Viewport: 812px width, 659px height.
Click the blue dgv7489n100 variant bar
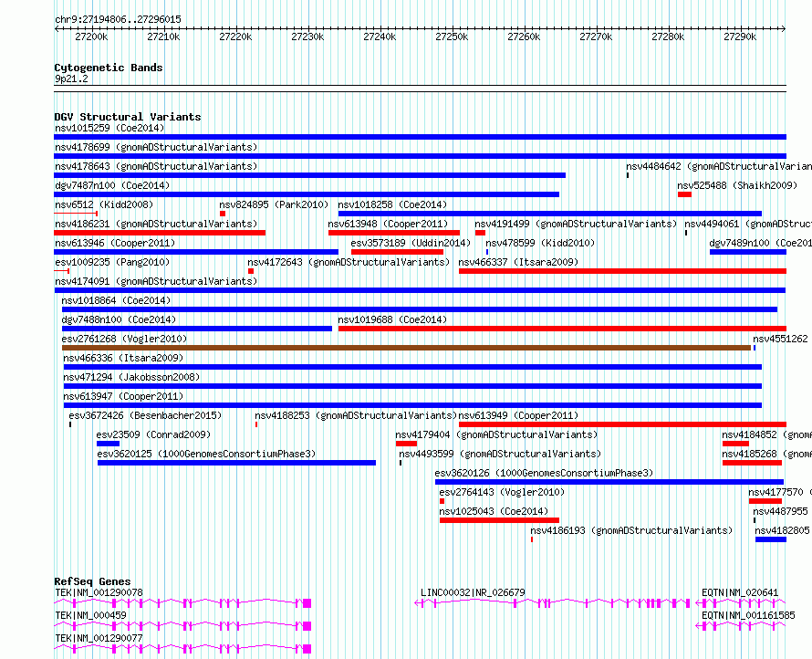[748, 252]
